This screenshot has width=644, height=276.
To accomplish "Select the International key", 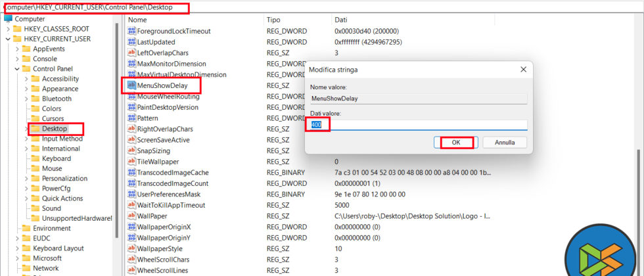I will pos(60,149).
